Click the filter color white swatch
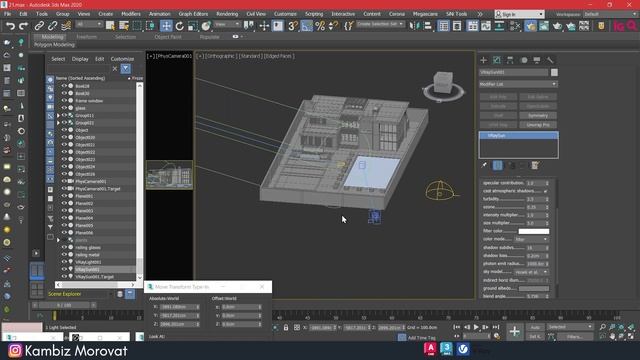Image resolution: width=640 pixels, height=360 pixels. [534, 231]
